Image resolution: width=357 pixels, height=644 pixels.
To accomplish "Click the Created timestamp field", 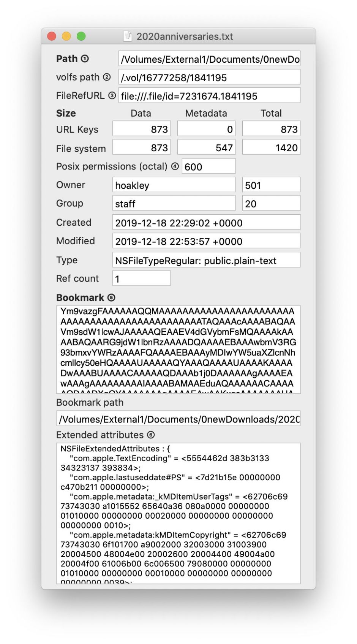I will [206, 222].
